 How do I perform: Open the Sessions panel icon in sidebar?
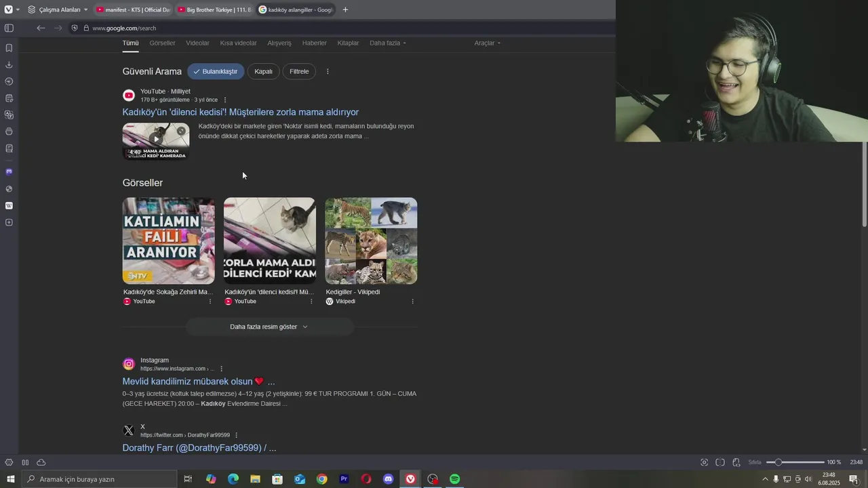pos(9,131)
